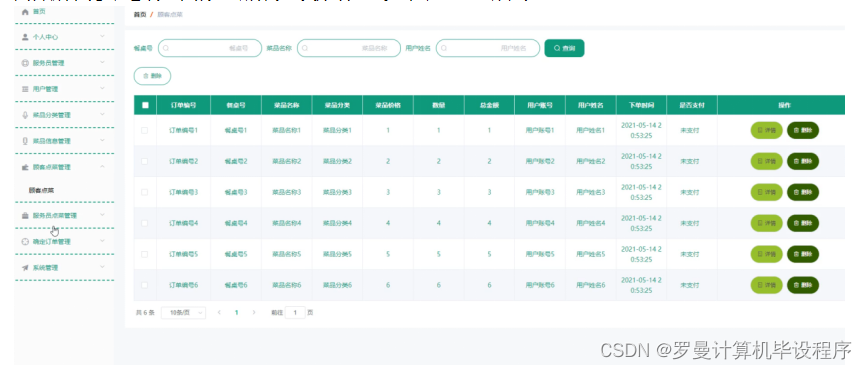
Task: Check the box for row 订单编号6
Action: click(x=145, y=285)
